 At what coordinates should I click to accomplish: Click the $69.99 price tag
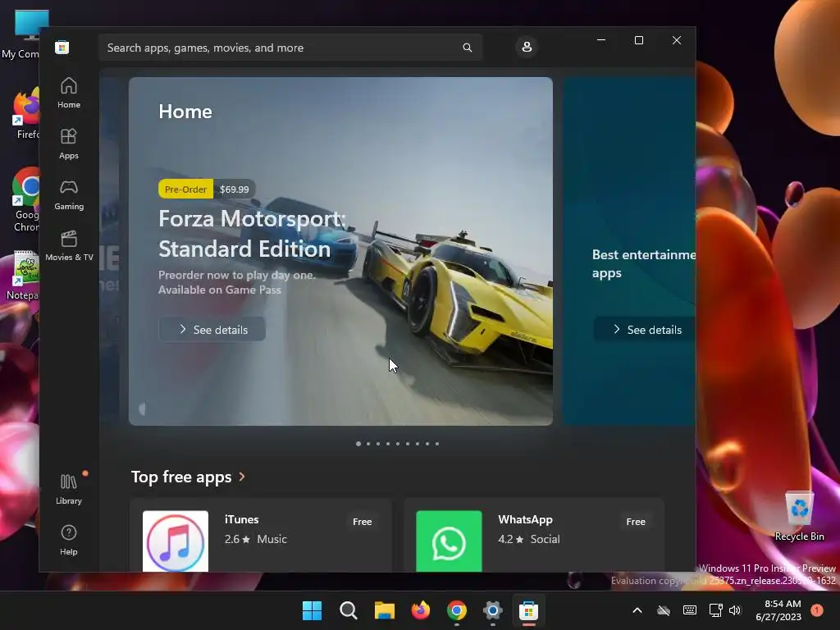(234, 189)
